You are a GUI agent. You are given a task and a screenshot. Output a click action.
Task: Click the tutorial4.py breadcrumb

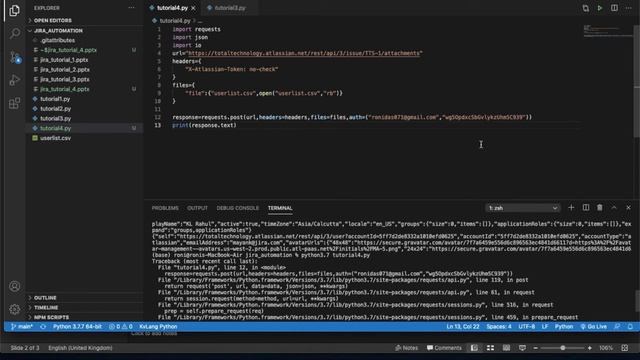pyautogui.click(x=175, y=21)
